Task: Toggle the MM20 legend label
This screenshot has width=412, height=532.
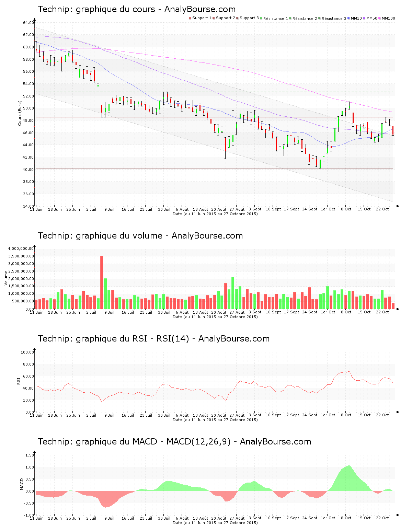Action: [x=356, y=18]
